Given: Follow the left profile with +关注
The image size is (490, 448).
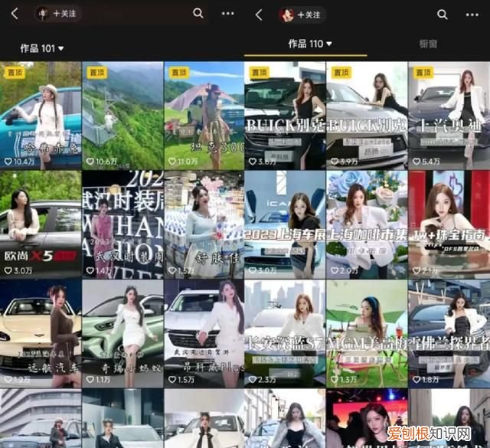Looking at the screenshot, I should [64, 14].
